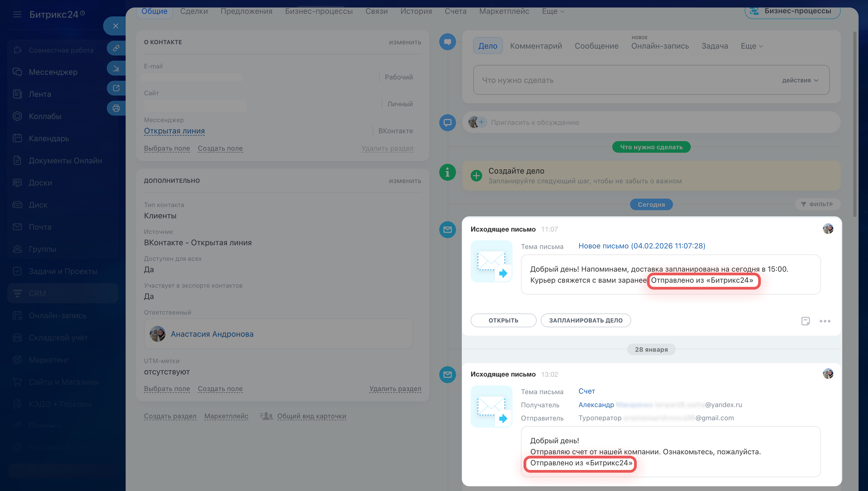Click hamburger menu icon near Битрикс24
The width and height of the screenshot is (868, 491).
coord(17,14)
